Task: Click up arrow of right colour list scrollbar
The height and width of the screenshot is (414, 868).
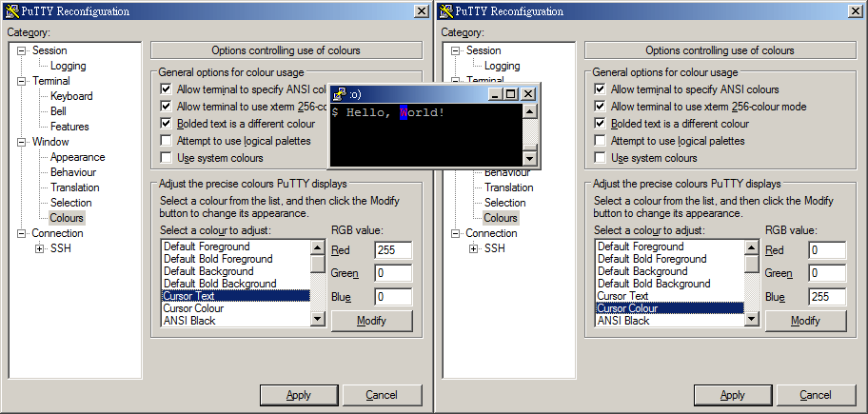Action: coord(752,248)
